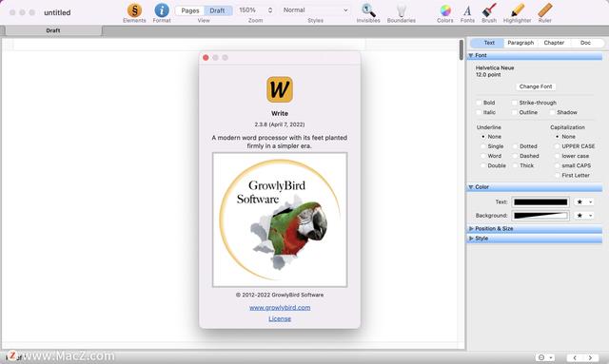The image size is (609, 364).
Task: Switch view to Pages
Action: 190,10
